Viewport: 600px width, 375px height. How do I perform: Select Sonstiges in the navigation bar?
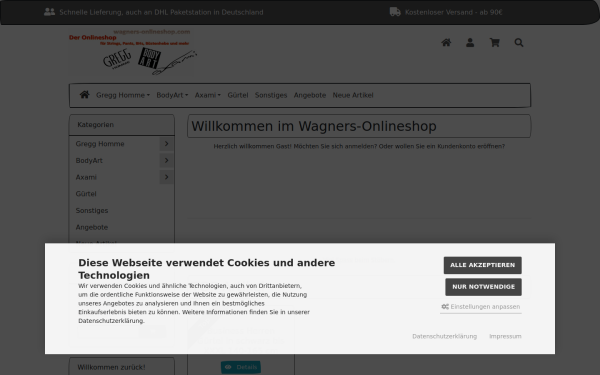click(x=271, y=95)
